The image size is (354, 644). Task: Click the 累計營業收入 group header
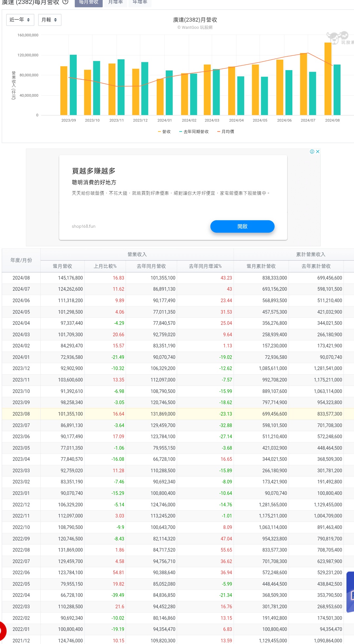pos(311,254)
